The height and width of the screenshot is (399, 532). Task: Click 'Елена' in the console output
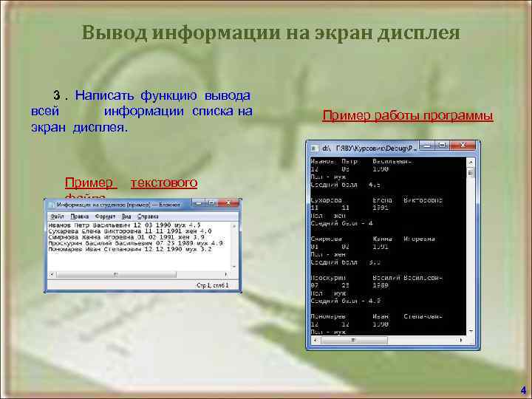click(x=383, y=200)
